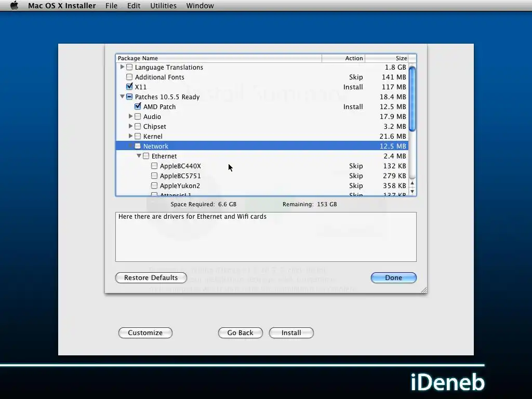
Task: Click the 18.4 MB size value
Action: (393, 97)
